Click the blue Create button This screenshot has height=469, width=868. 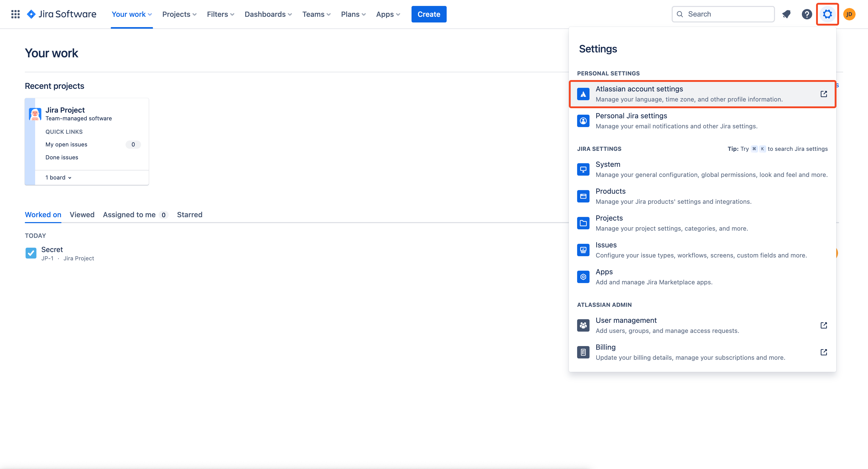click(x=429, y=14)
